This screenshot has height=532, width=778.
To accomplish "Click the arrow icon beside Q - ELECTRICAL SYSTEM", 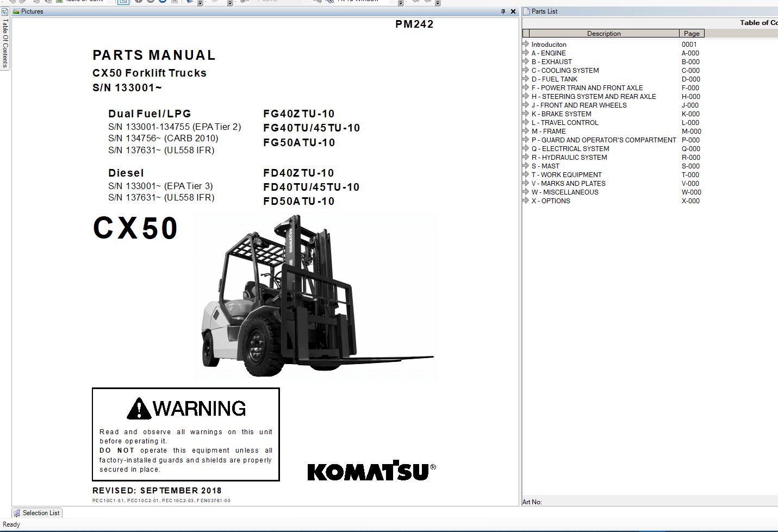I will (x=526, y=148).
